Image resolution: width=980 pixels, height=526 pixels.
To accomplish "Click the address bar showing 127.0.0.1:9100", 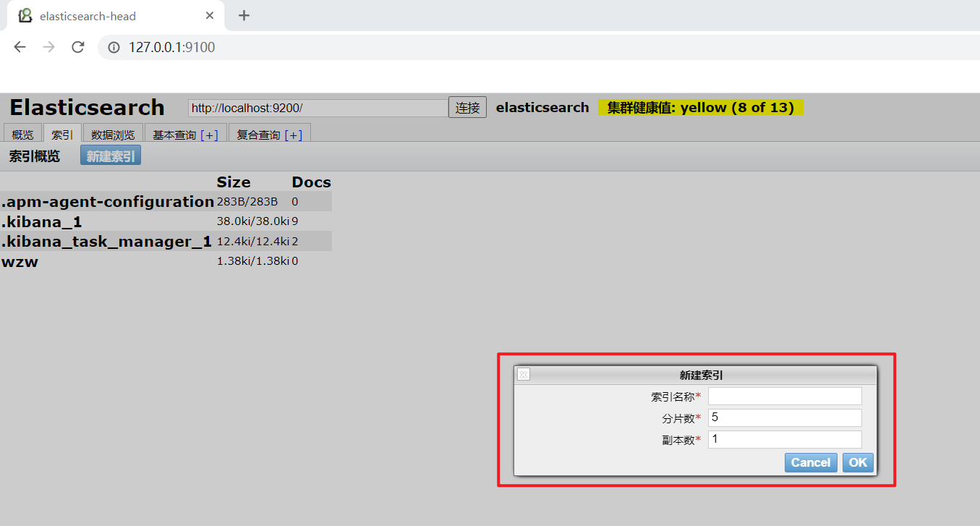I will pos(539,48).
